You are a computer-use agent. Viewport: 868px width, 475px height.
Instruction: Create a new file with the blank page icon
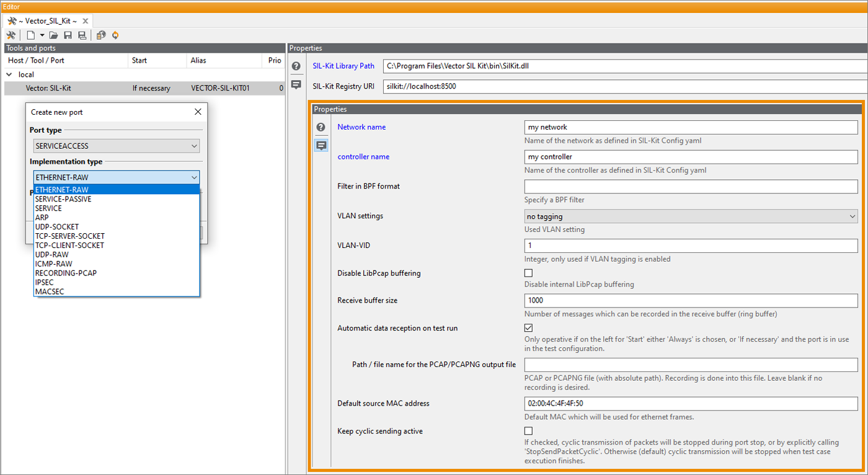click(30, 35)
